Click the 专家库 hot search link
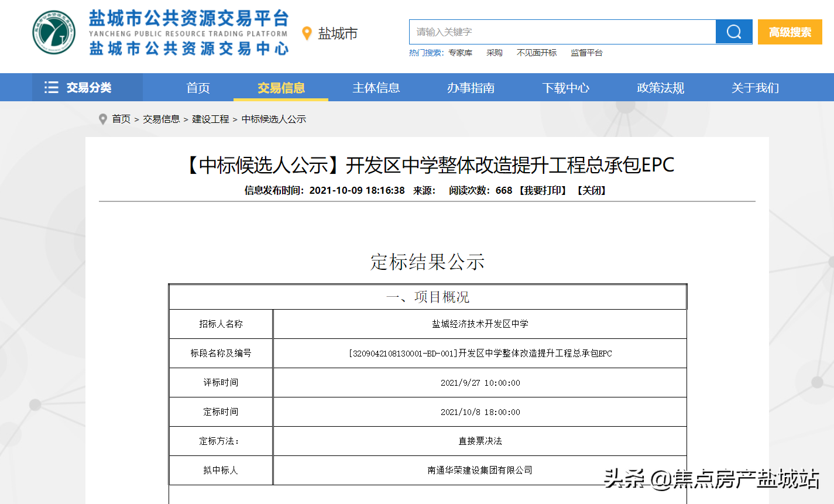 pos(460,53)
